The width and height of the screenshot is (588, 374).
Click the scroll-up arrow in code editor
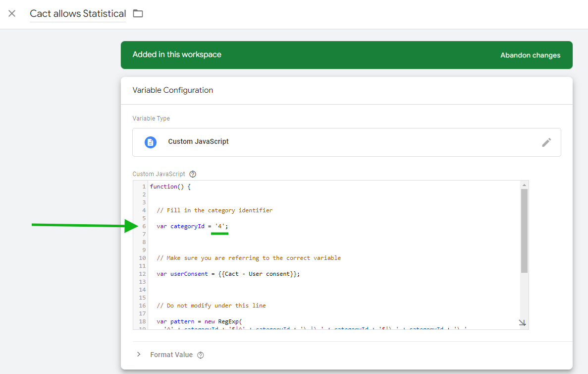[524, 185]
